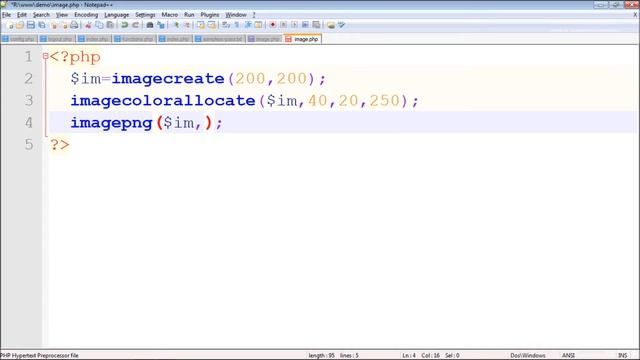
Task: Click the Save All toolbar icon
Action: [42, 25]
